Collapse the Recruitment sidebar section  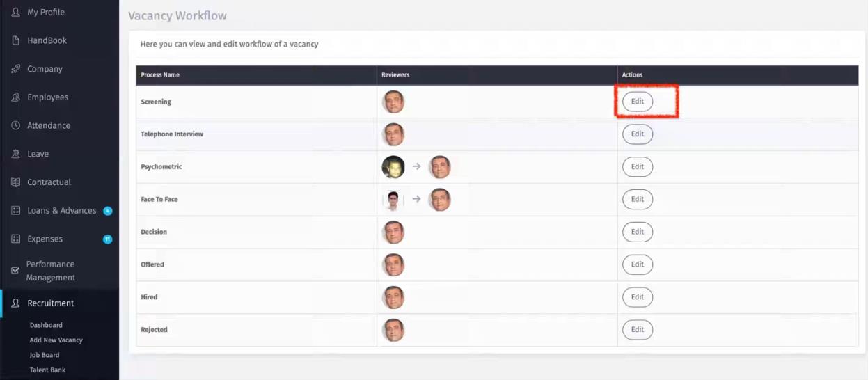[50, 303]
